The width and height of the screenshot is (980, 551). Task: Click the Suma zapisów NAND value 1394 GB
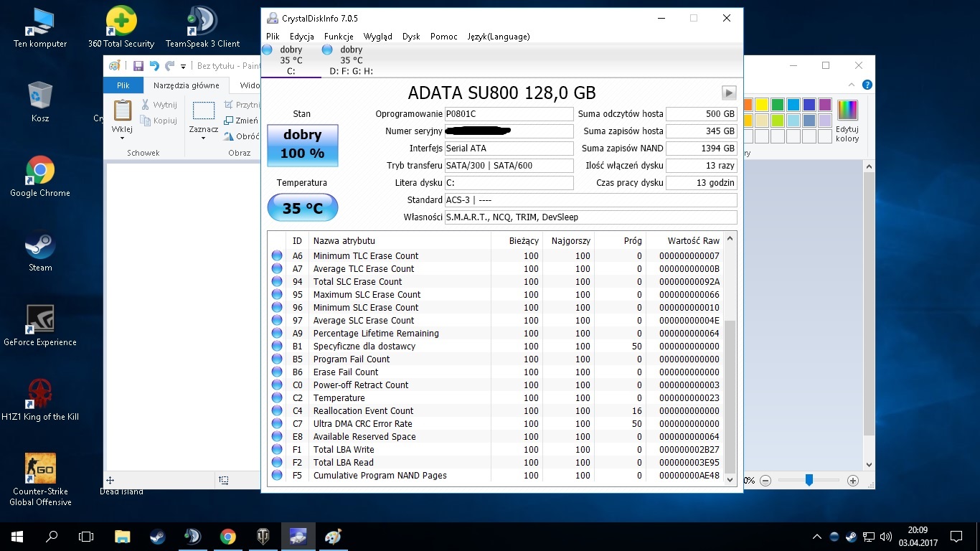[x=701, y=149]
